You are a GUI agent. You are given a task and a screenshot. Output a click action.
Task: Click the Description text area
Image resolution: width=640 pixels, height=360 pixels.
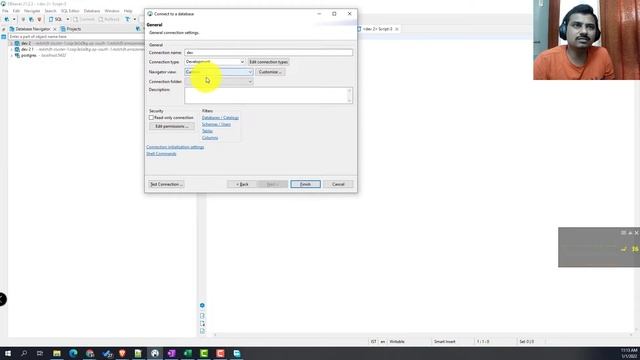click(268, 96)
